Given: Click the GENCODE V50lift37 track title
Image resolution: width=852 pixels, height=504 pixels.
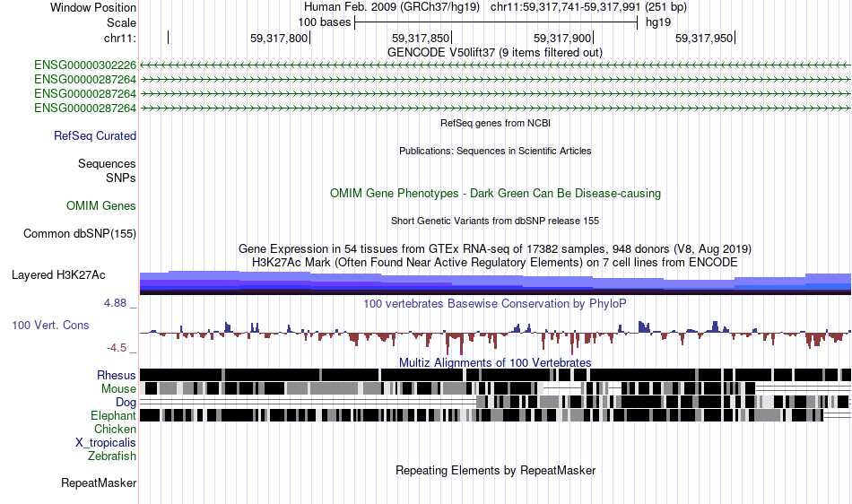Looking at the screenshot, I should [495, 53].
